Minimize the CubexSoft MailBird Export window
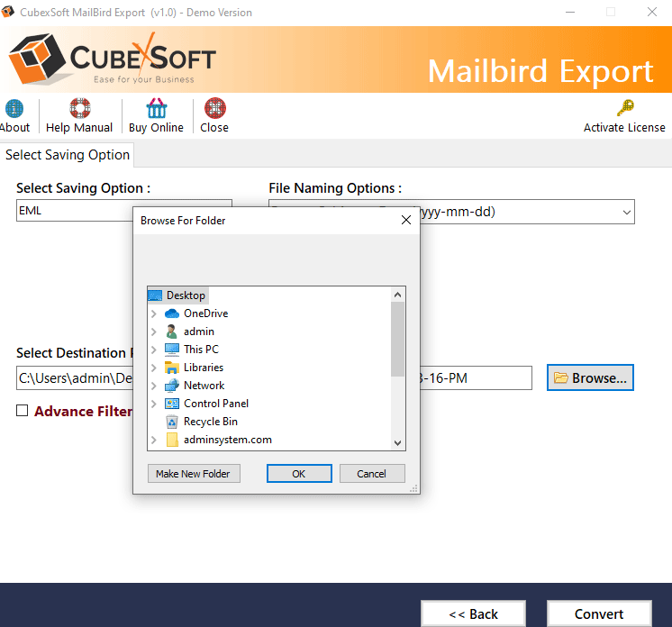Viewport: 672px width, 627px height. point(570,12)
